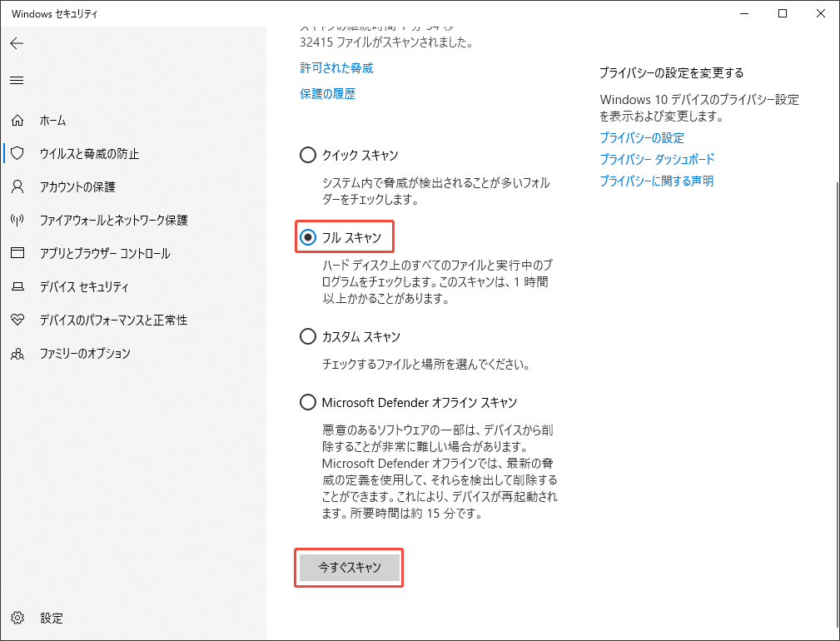Click the Home house icon
Screen dimensions: 840x641
point(17,121)
